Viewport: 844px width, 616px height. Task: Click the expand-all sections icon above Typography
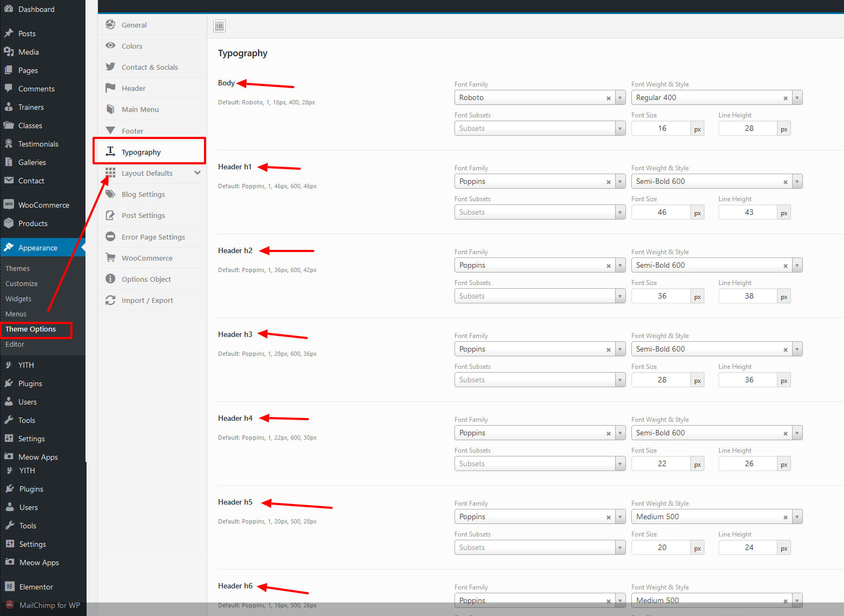219,26
